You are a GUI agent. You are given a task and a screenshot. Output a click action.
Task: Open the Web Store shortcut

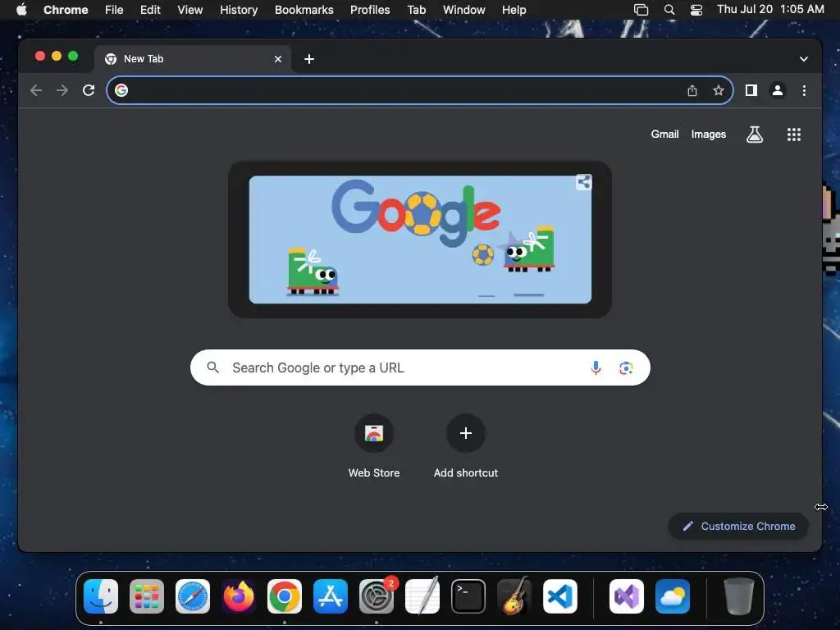coord(374,445)
